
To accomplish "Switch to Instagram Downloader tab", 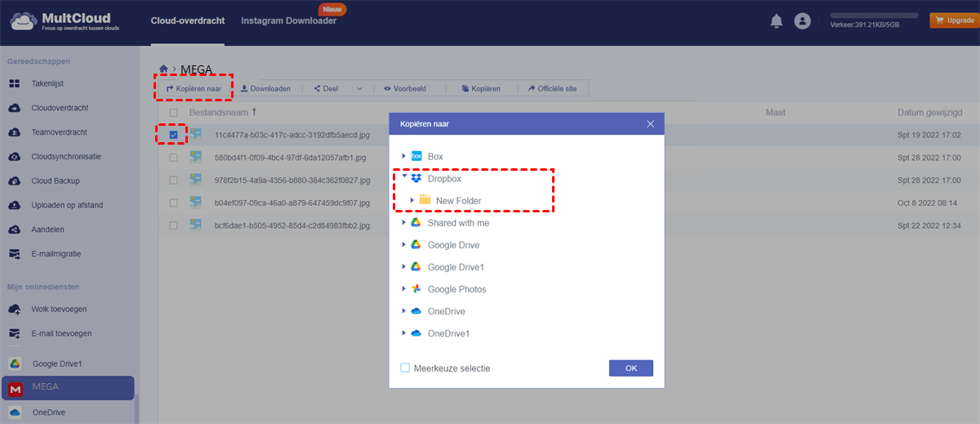I will 288,20.
